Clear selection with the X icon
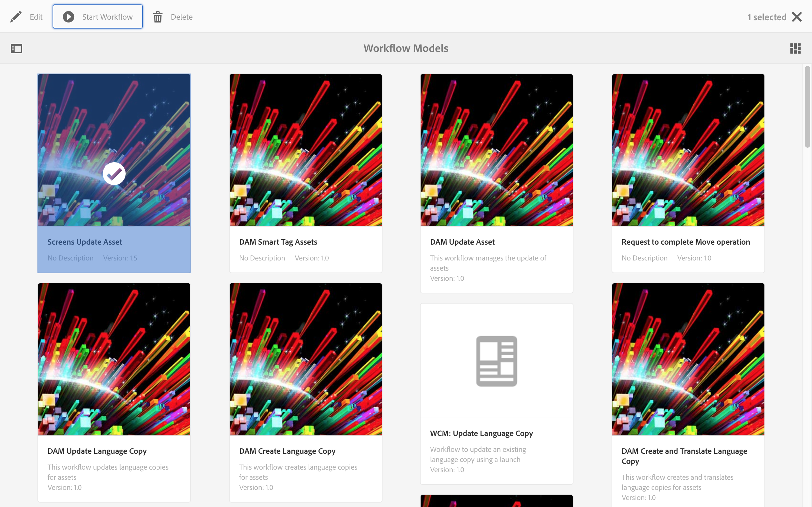This screenshot has width=812, height=507. click(x=797, y=17)
